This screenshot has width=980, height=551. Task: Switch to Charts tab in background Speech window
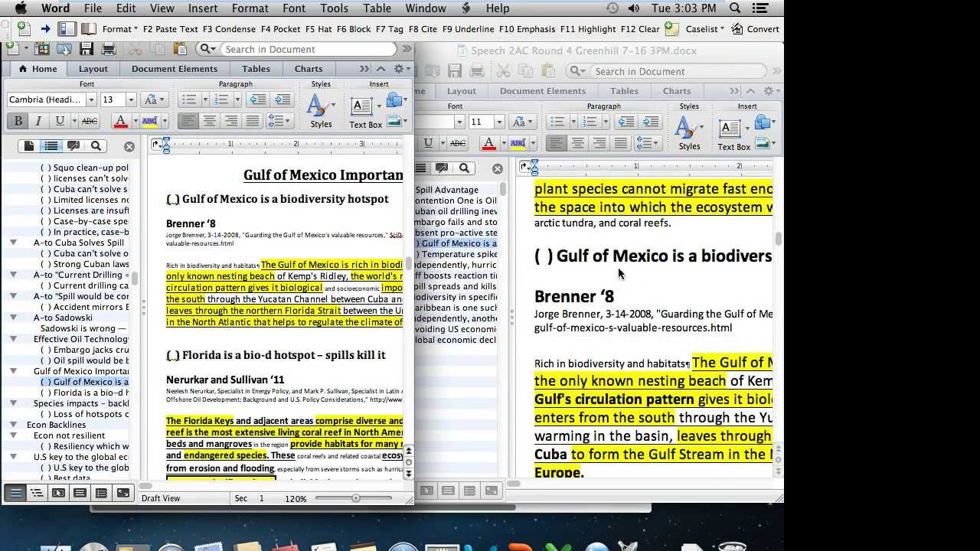click(677, 91)
